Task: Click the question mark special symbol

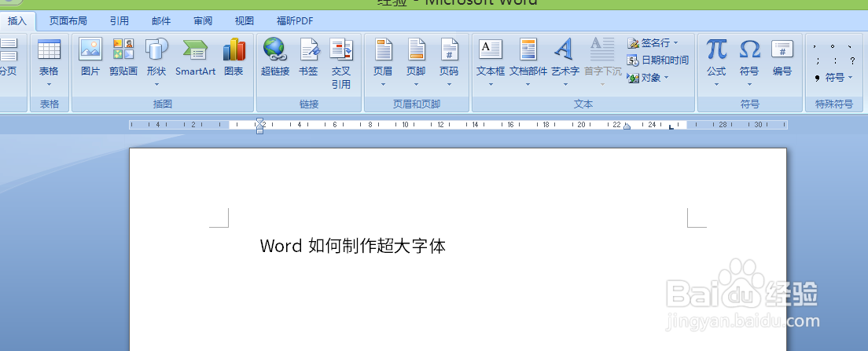Action: coord(852,60)
